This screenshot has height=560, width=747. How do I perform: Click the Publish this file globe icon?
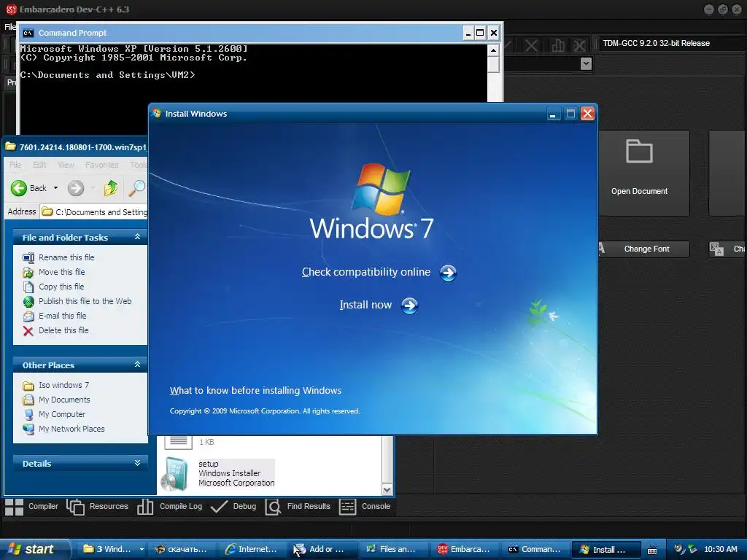tap(28, 301)
